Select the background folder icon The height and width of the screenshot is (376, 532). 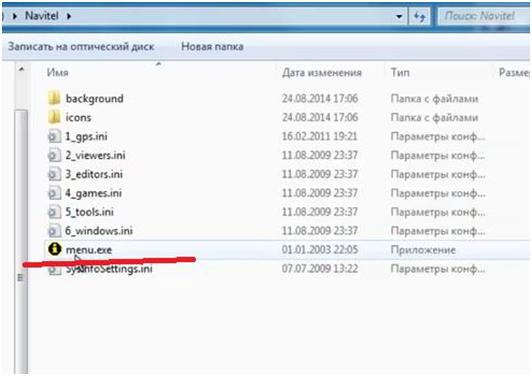[x=54, y=98]
